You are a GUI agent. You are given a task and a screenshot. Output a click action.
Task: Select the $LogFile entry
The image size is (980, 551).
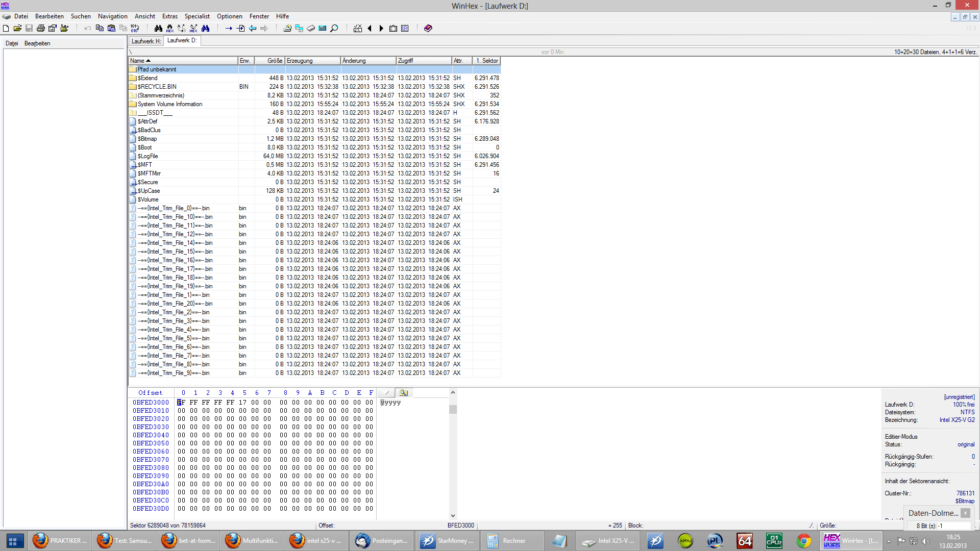coord(314,156)
